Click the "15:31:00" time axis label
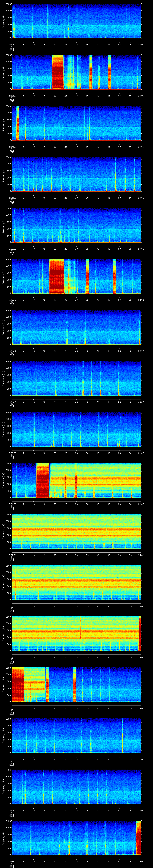The width and height of the screenshot is (153, 868). coord(12,504)
